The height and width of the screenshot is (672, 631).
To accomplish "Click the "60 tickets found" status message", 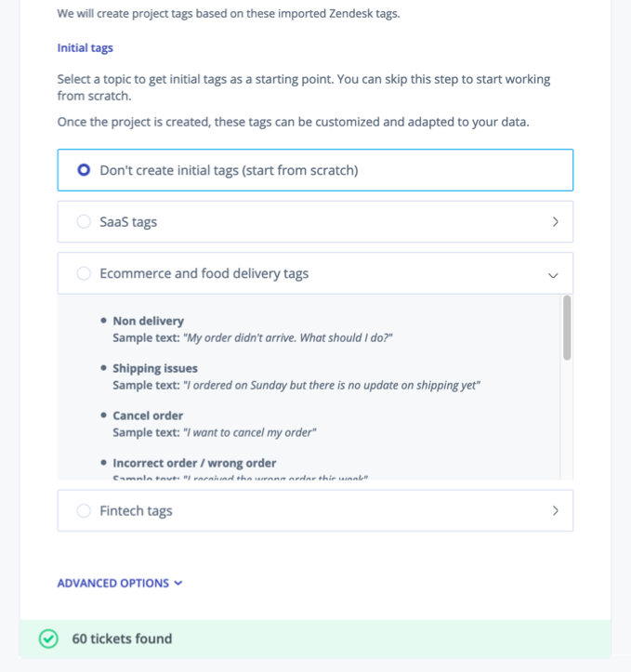I will [x=122, y=639].
